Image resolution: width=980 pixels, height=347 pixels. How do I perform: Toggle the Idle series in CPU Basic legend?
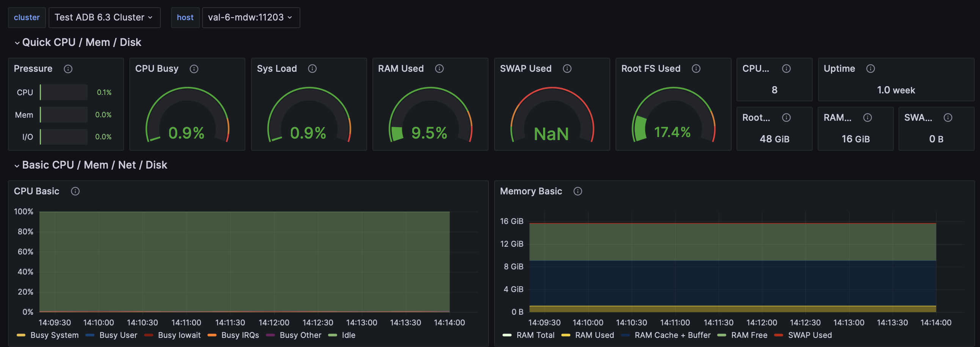347,335
